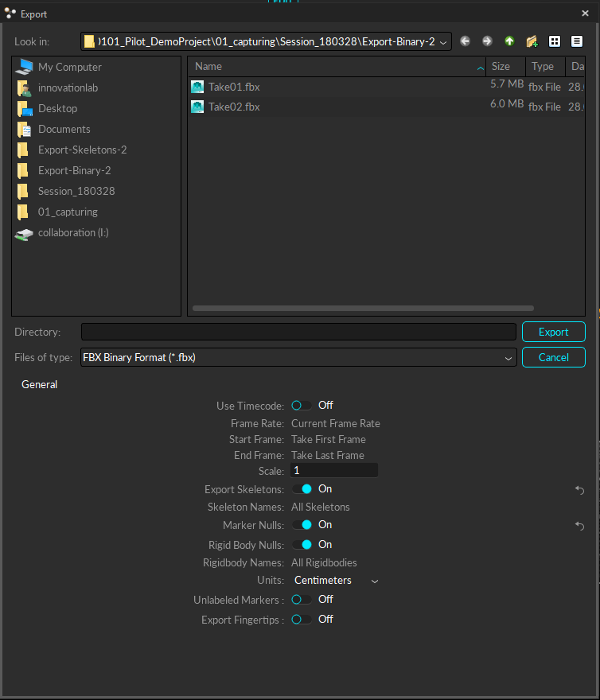Go up to the parent directory
Screen dimensions: 600x700
[x=509, y=41]
